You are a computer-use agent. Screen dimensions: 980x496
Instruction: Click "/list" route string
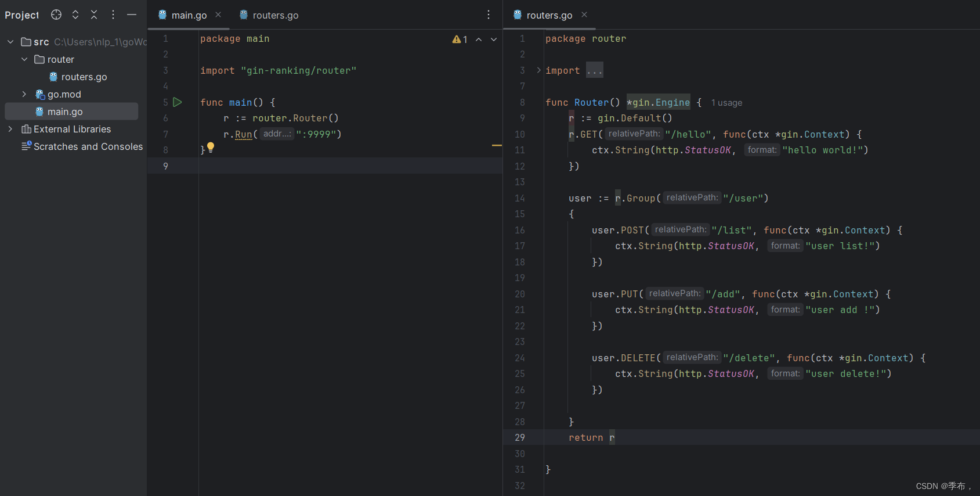pyautogui.click(x=732, y=230)
